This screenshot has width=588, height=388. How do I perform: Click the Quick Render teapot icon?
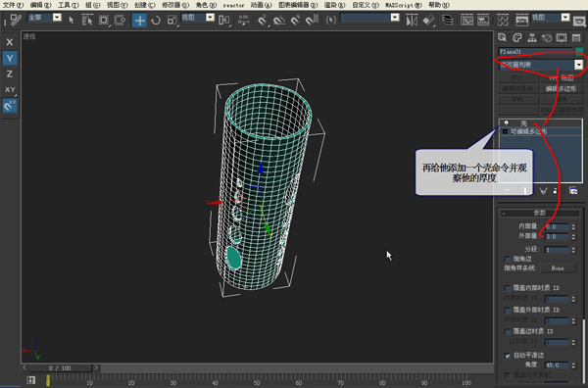pyautogui.click(x=579, y=21)
